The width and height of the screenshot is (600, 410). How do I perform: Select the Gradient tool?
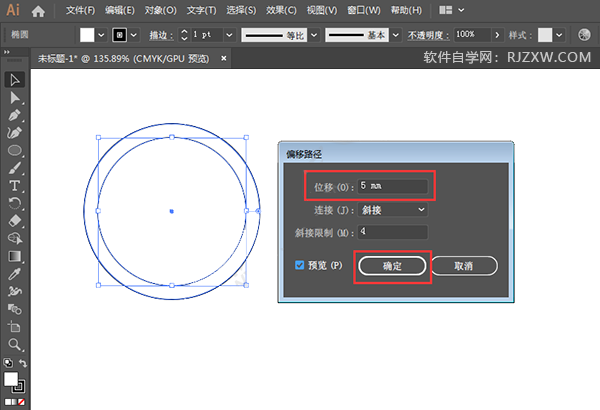coord(15,256)
